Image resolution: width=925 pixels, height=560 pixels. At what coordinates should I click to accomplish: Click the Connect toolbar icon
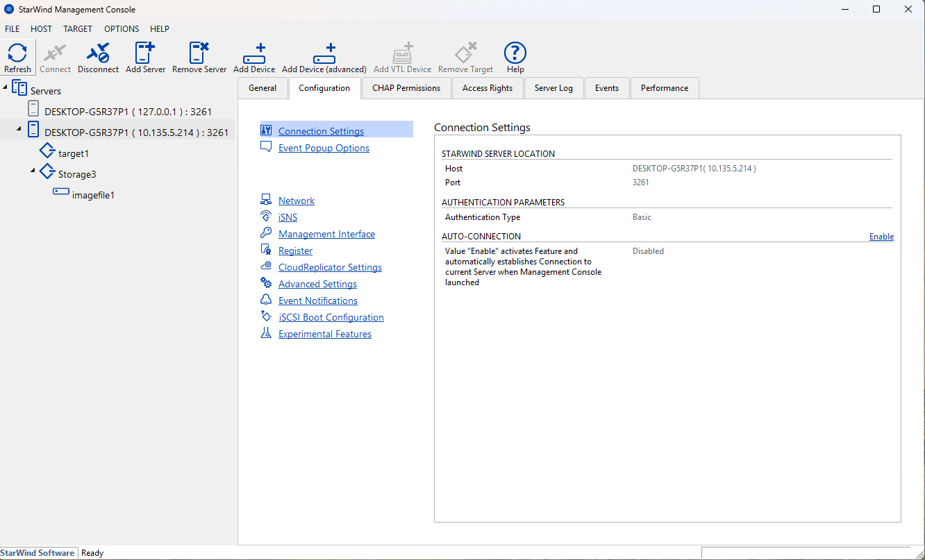tap(55, 53)
